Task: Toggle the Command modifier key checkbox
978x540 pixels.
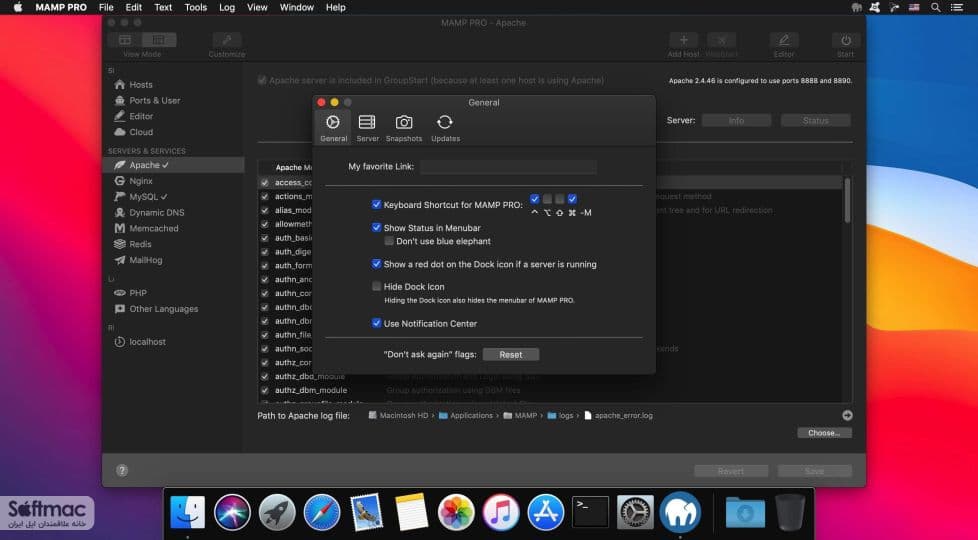Action: 572,199
